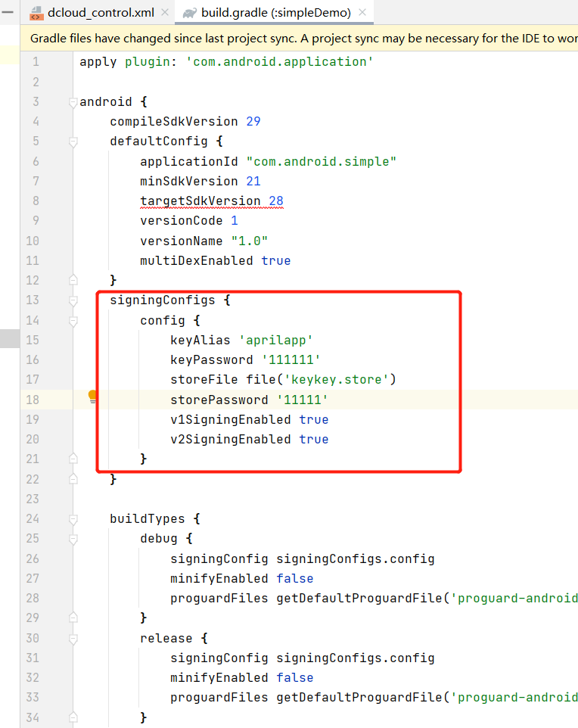Click the Gradle files changed notification banner
Viewport: 578px width, 728px height.
(x=299, y=38)
